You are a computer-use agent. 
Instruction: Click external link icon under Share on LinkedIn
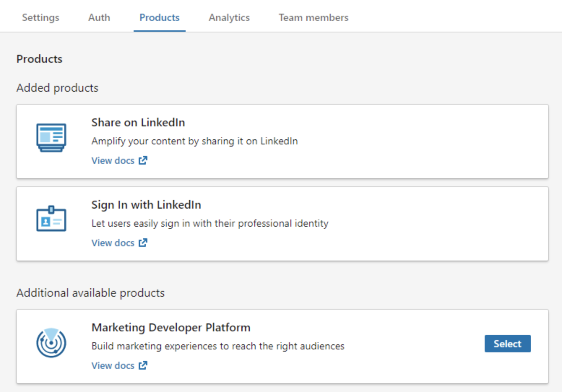143,160
